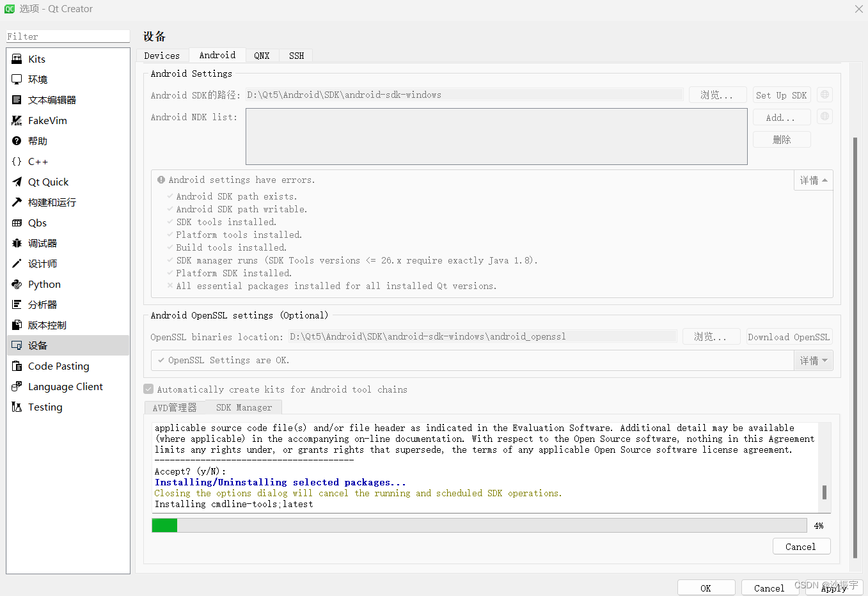Open the Qbs category icon
The height and width of the screenshot is (596, 868).
(x=17, y=223)
